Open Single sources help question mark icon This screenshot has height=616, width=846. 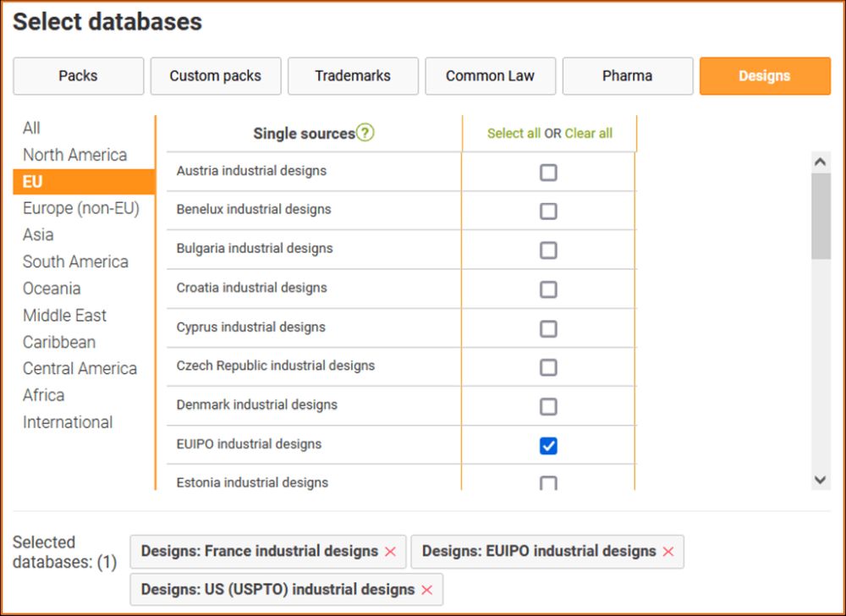click(x=365, y=133)
